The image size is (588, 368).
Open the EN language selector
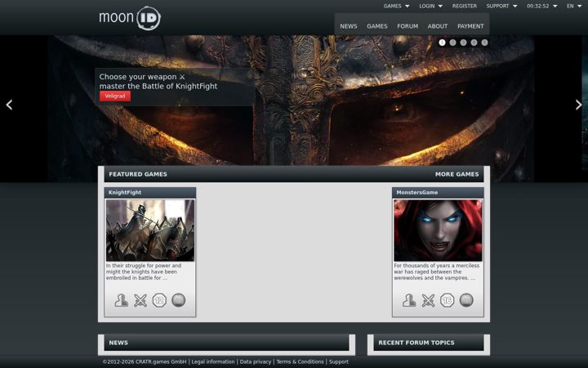(574, 6)
